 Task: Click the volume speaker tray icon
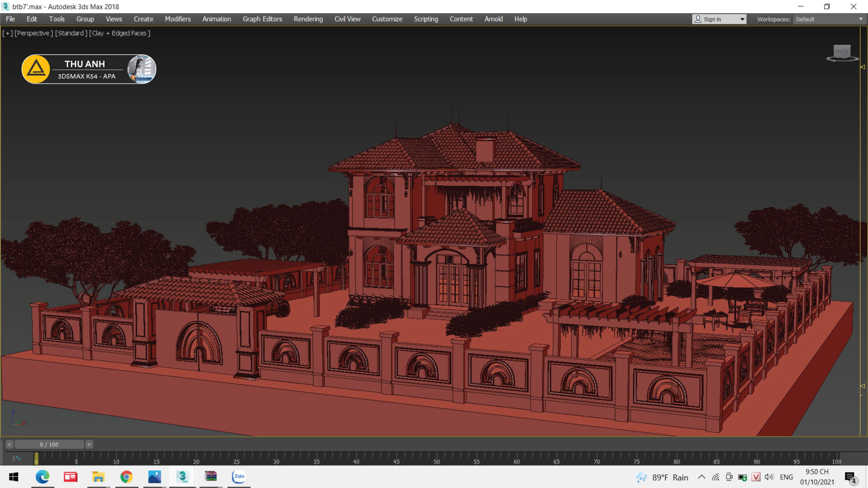tap(769, 477)
